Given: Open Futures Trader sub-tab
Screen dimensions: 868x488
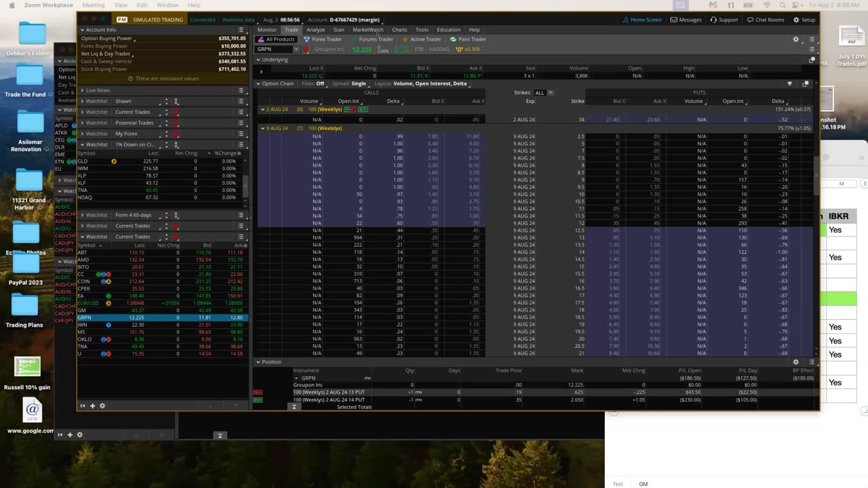Looking at the screenshot, I should click(x=372, y=39).
